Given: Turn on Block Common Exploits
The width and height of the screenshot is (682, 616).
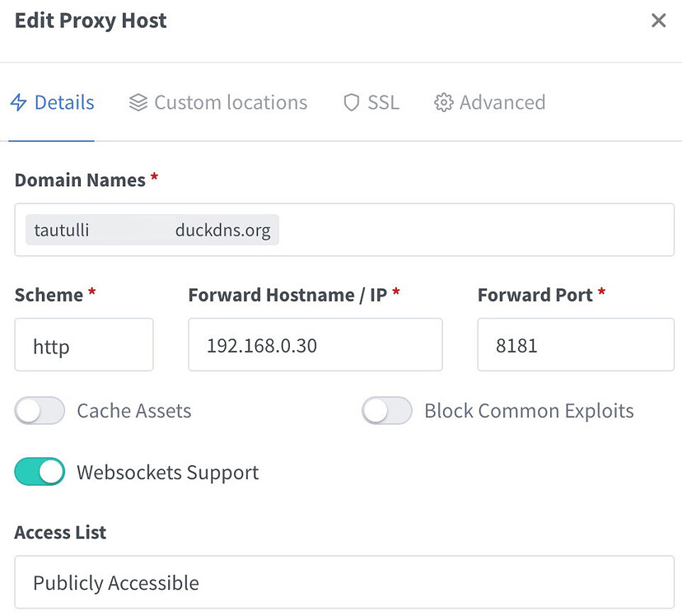Looking at the screenshot, I should coord(387,410).
